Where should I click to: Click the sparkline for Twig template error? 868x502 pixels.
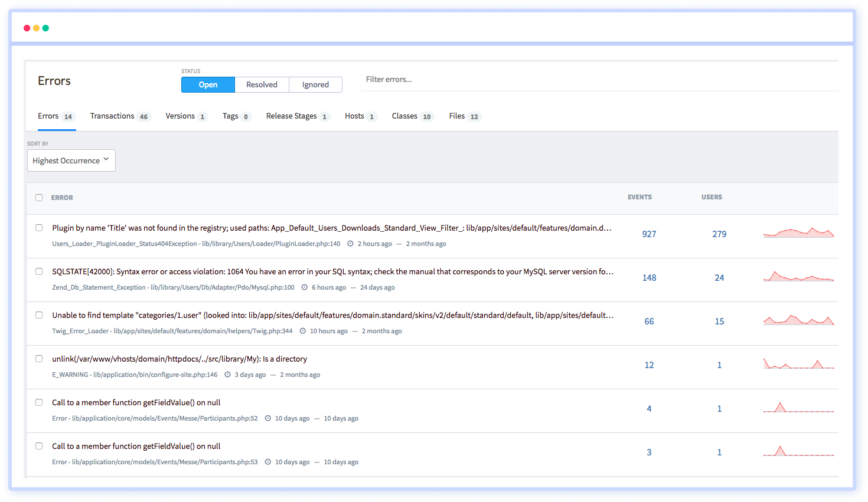[798, 320]
